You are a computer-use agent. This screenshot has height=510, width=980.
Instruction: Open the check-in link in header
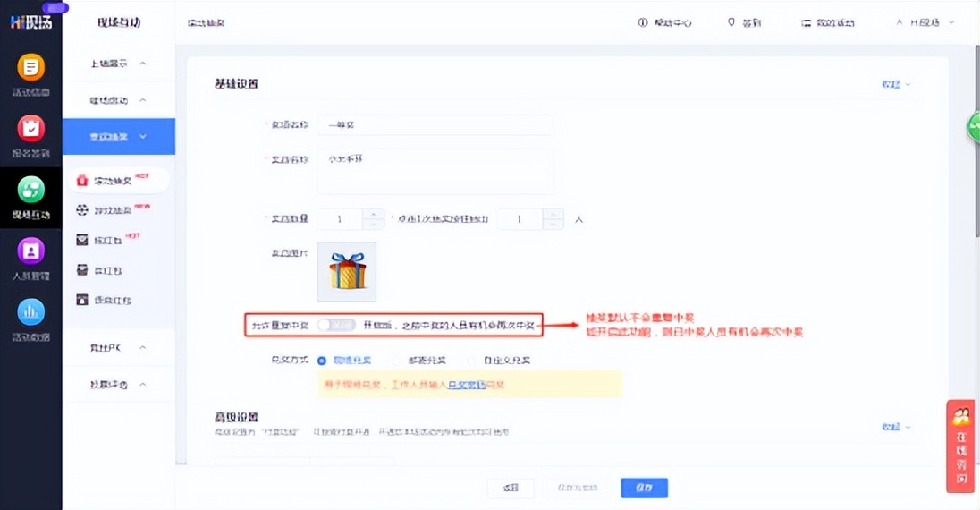coord(744,22)
